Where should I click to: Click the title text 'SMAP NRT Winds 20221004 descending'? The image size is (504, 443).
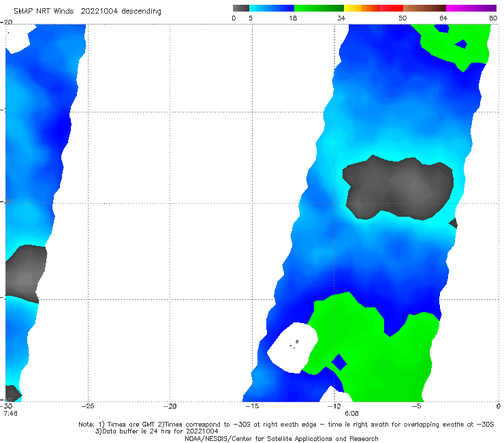click(87, 11)
